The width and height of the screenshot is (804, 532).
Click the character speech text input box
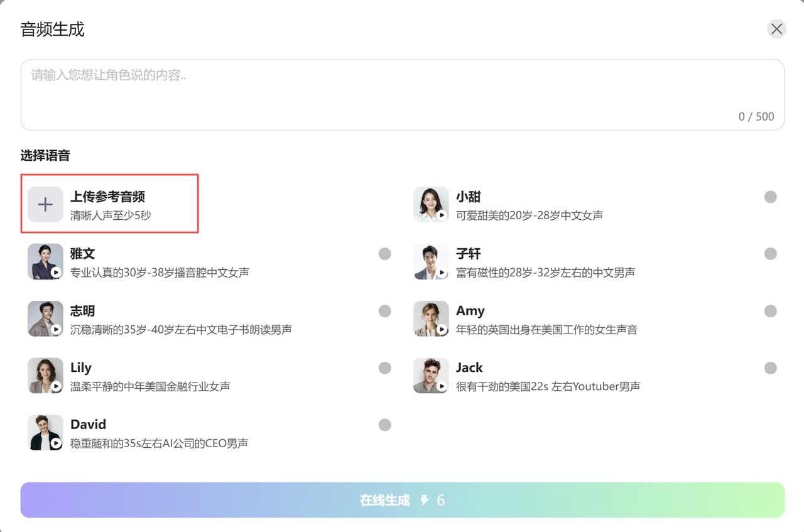pos(402,94)
